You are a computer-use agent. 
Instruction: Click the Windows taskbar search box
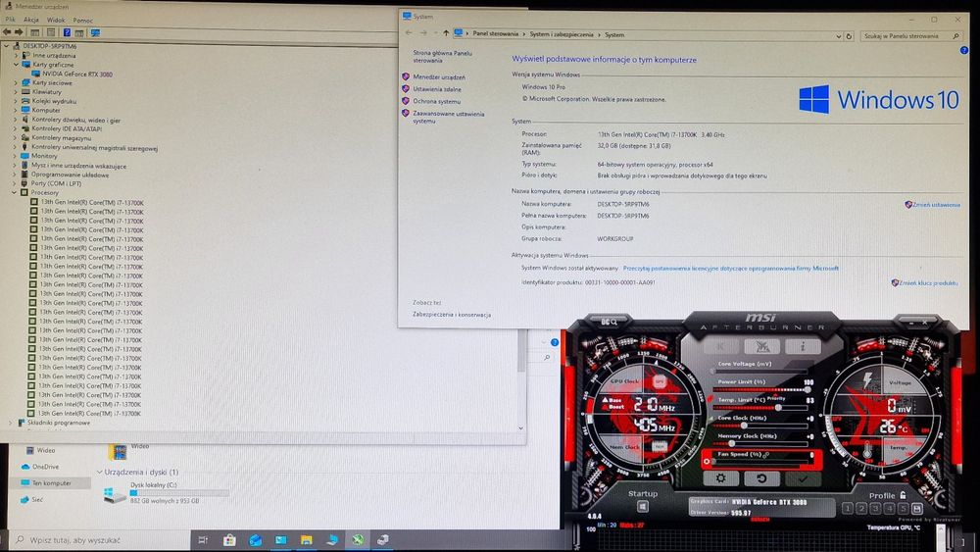point(101,540)
